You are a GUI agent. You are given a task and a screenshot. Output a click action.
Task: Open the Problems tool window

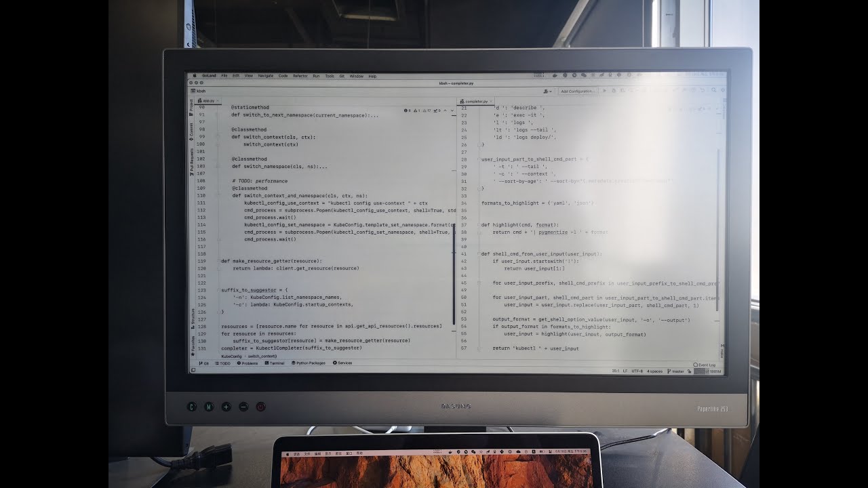pyautogui.click(x=248, y=363)
